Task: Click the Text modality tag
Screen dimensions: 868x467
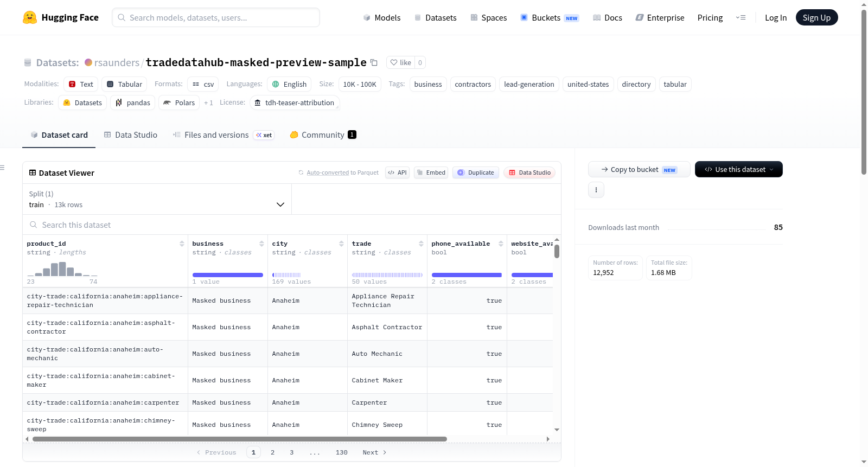Action: click(x=80, y=84)
